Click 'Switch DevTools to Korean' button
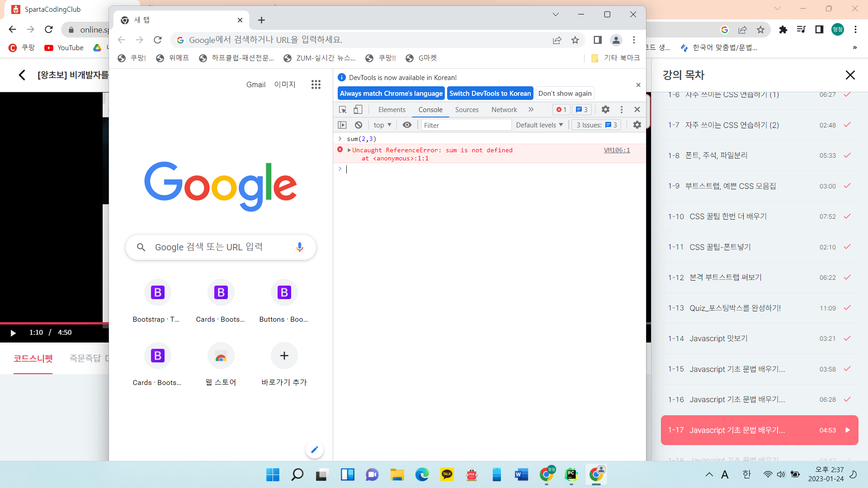868x488 pixels. tap(490, 94)
